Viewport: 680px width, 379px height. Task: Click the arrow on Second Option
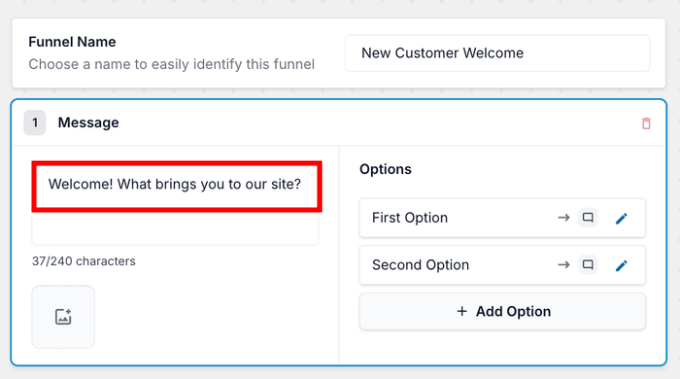563,265
